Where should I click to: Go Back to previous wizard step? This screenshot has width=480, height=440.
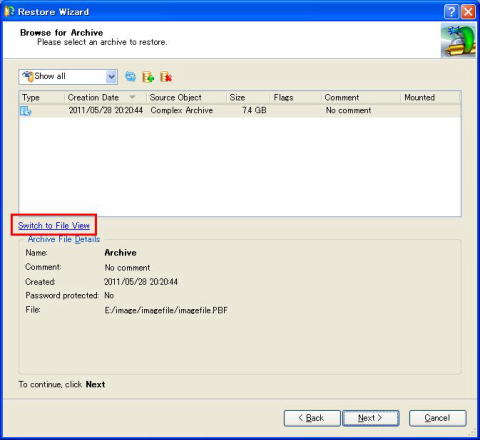312,418
